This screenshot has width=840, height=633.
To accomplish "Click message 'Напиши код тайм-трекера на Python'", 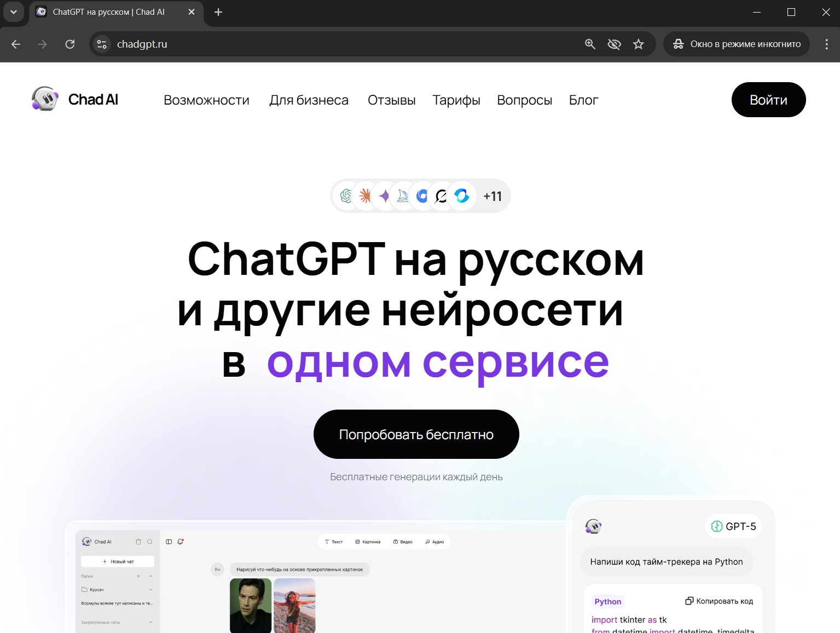I will tap(667, 562).
